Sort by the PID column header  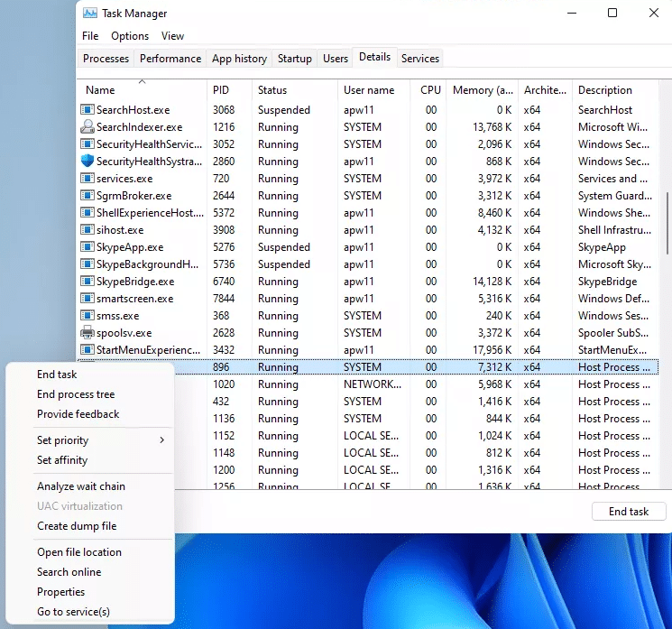230,90
